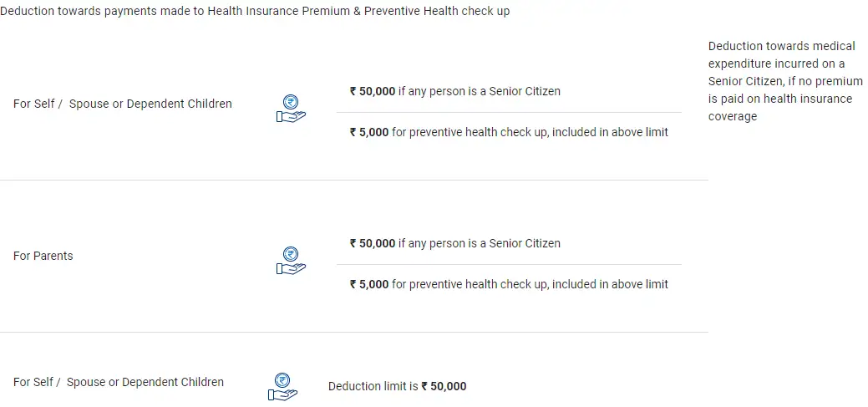The height and width of the screenshot is (407, 868).
Task: Click the bottom 'For Self / Spouse or Dependent Children' label
Action: [119, 382]
